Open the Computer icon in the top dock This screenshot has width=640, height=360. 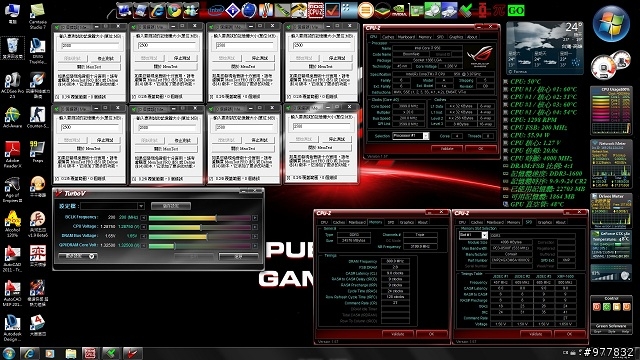pos(124,11)
